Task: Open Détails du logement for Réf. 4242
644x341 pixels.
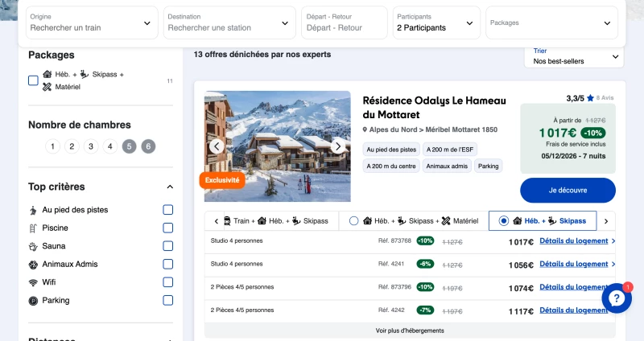Action: click(x=574, y=310)
